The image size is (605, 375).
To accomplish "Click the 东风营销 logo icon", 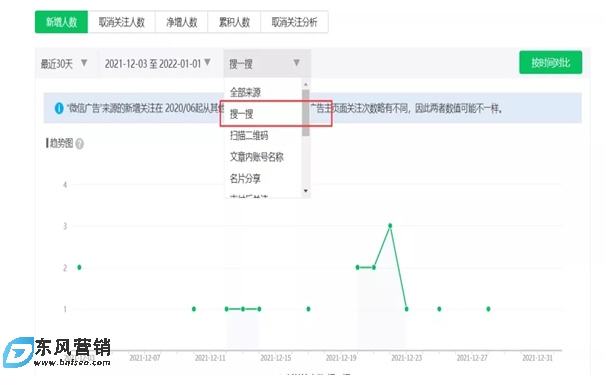I will point(18,352).
